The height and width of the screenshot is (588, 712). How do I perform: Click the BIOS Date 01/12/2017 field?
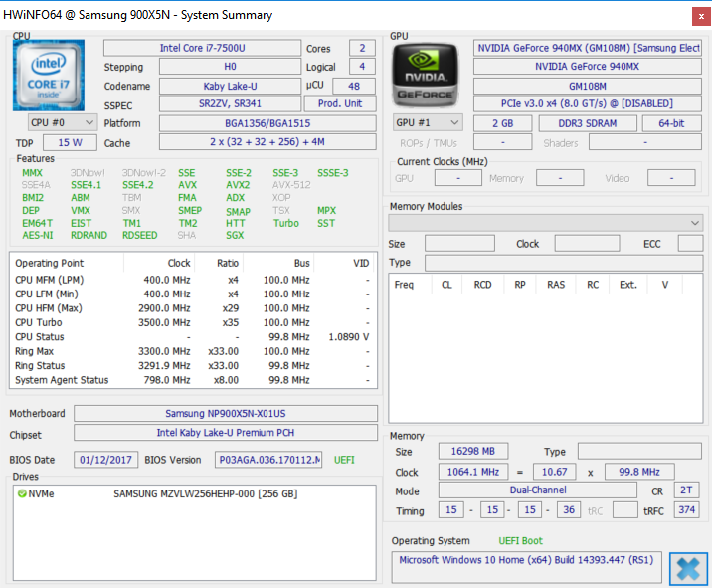(105, 460)
